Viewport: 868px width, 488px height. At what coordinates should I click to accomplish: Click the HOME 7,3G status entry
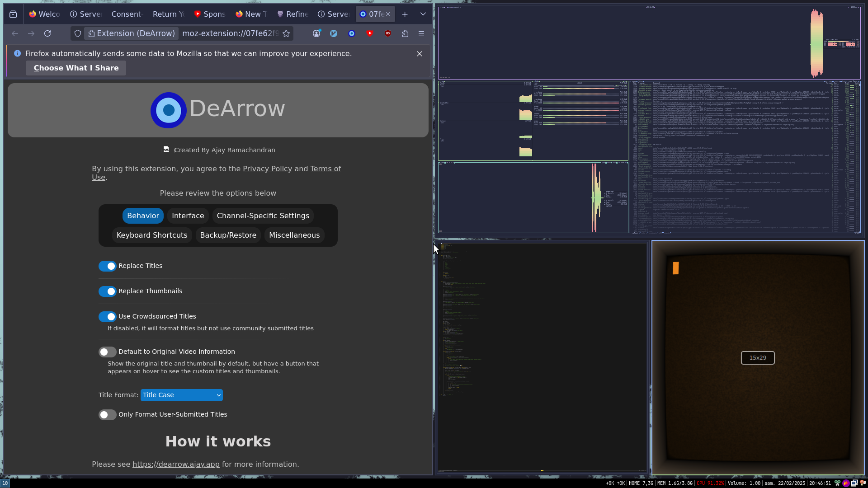click(x=641, y=483)
